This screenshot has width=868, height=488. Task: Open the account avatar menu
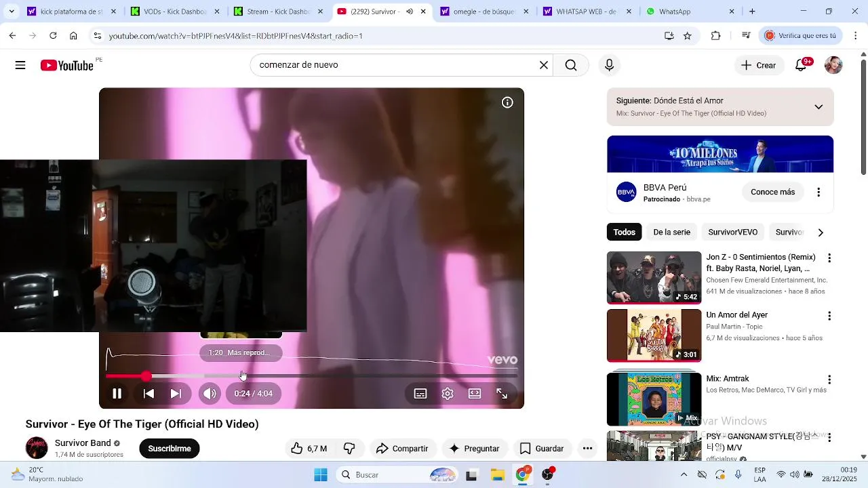point(833,65)
